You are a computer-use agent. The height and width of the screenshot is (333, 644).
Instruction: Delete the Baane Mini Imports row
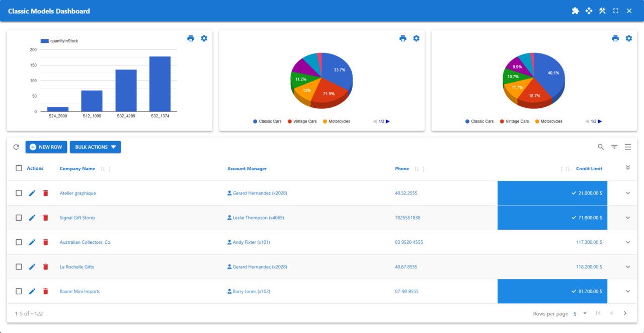(46, 291)
